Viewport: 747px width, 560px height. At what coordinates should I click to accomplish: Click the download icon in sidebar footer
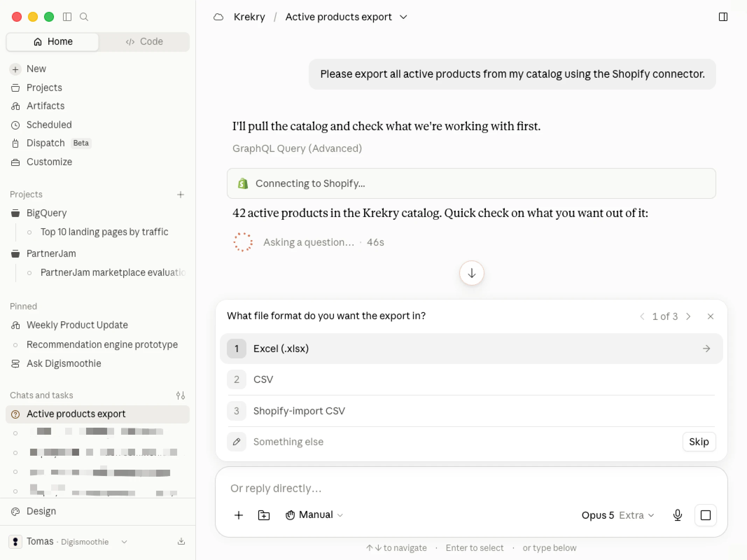tap(181, 541)
